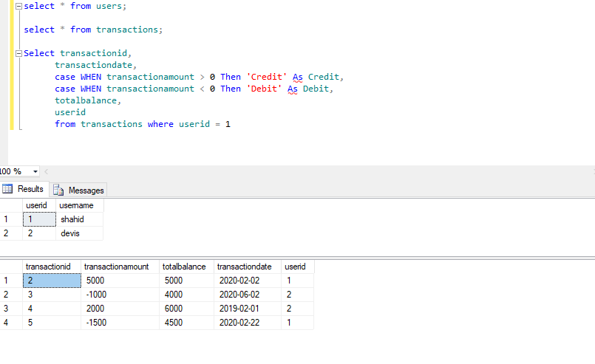Viewport: 595px width, 364px height.
Task: Click the underlined 'As' before Credit
Action: 297,78
